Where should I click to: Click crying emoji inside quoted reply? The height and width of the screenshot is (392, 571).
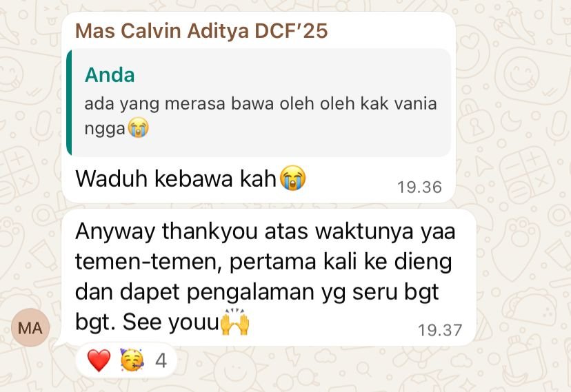[138, 128]
